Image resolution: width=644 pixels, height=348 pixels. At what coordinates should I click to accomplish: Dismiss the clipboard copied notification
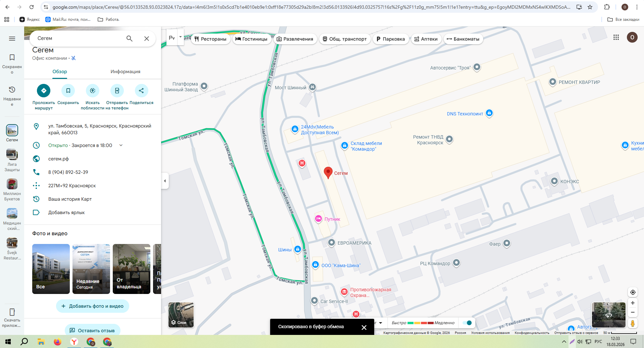[x=364, y=327]
